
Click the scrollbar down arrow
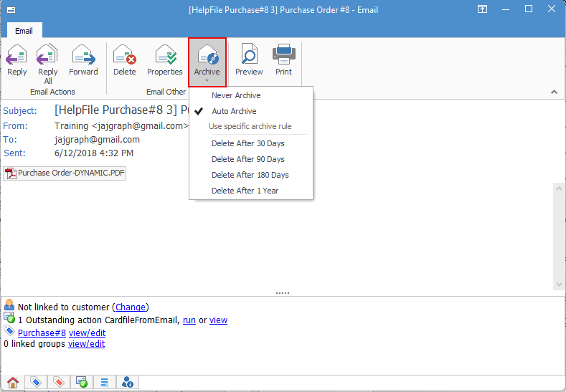(x=559, y=285)
